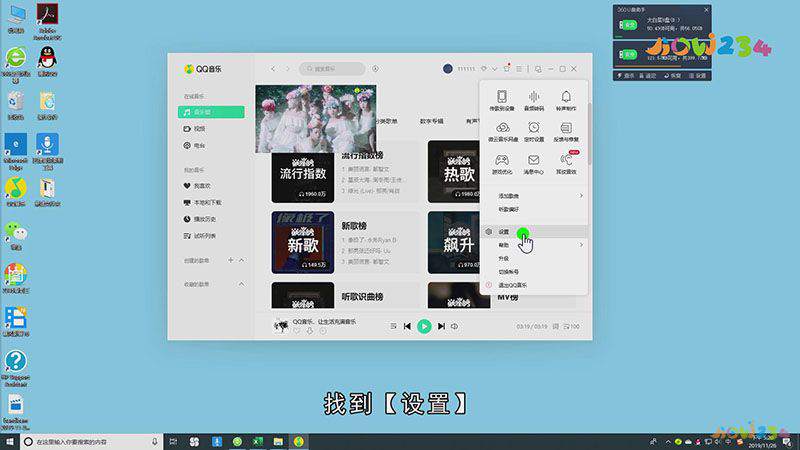The width and height of the screenshot is (800, 450).
Task: Click the search music input field
Action: coord(332,68)
